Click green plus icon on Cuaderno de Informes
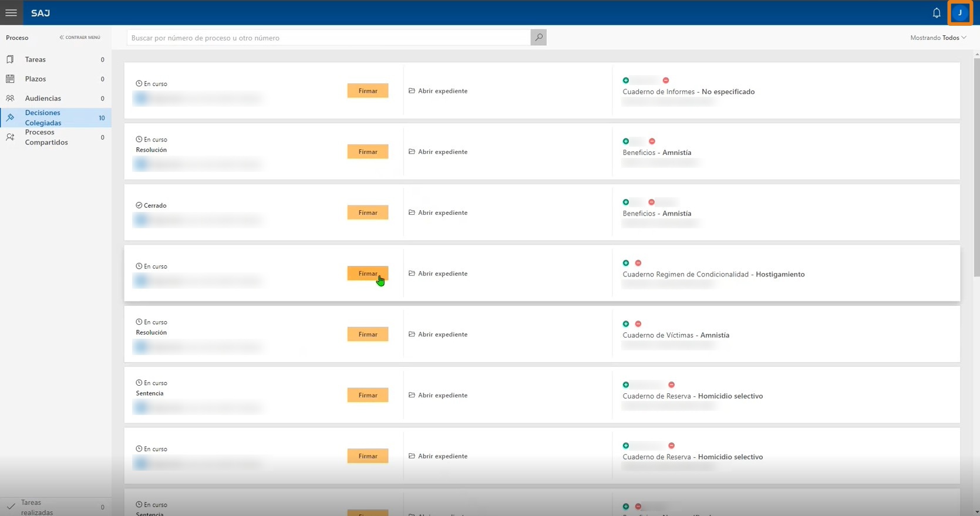This screenshot has width=980, height=516. point(626,80)
